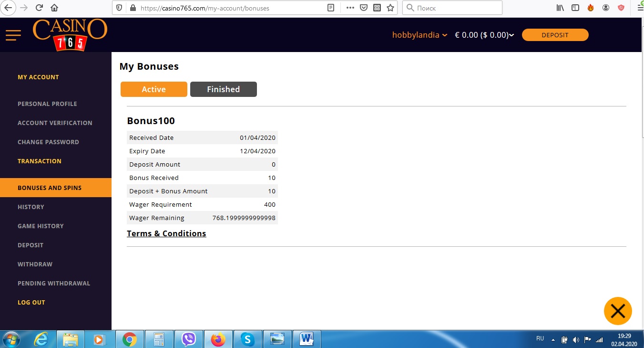Open the photo viewer on the taskbar
The width and height of the screenshot is (644, 348).
click(277, 339)
